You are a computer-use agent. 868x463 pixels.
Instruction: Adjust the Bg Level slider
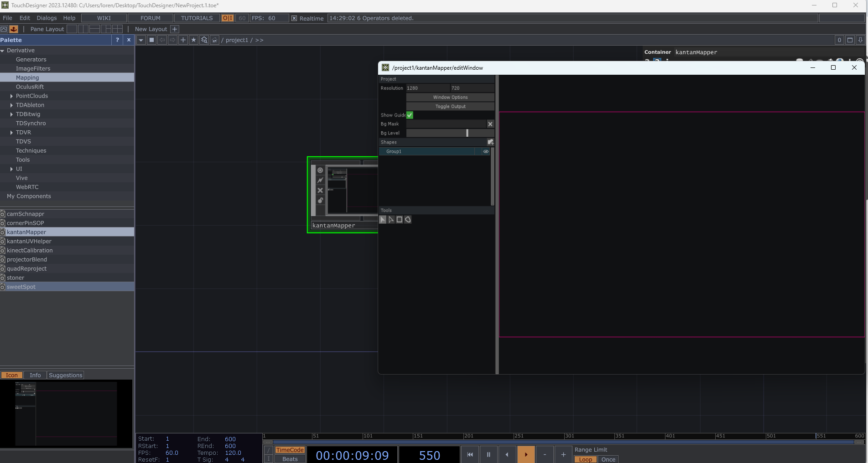click(467, 133)
